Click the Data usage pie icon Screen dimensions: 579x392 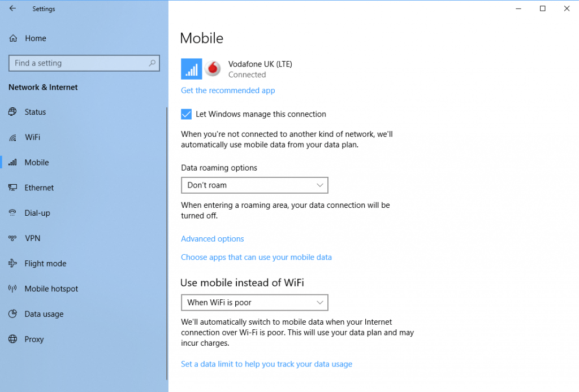point(12,314)
